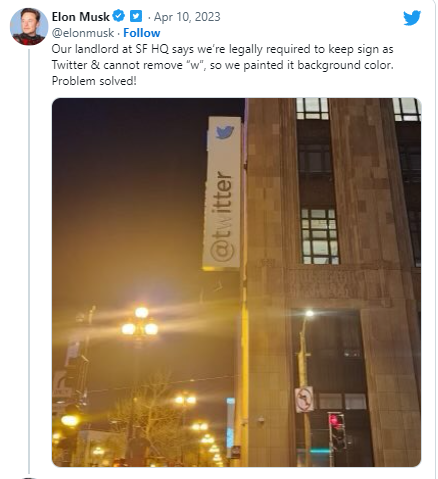Click the lit grid window on the building
Viewport: 438px width, 479px height.
[x=320, y=236]
